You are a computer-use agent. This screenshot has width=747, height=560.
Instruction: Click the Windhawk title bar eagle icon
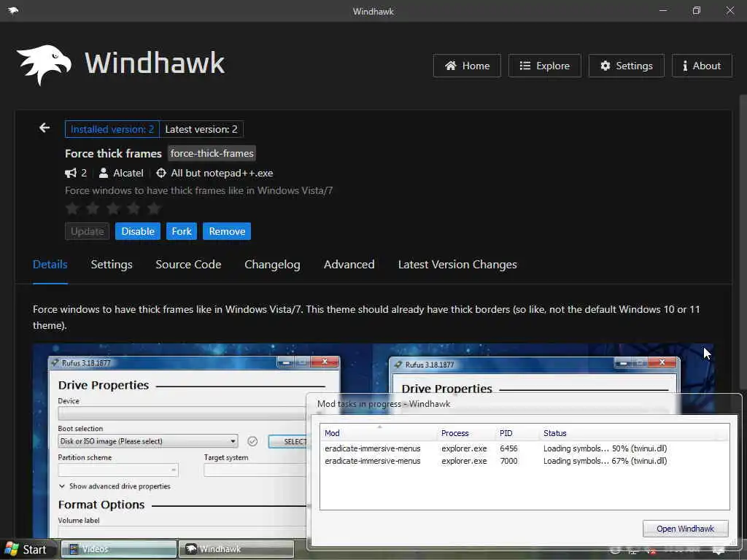click(13, 10)
